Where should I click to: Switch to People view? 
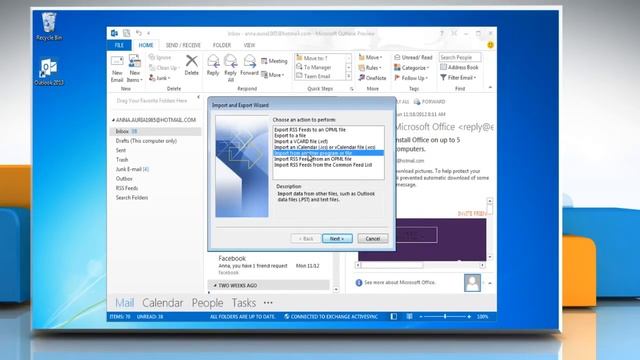pos(207,303)
